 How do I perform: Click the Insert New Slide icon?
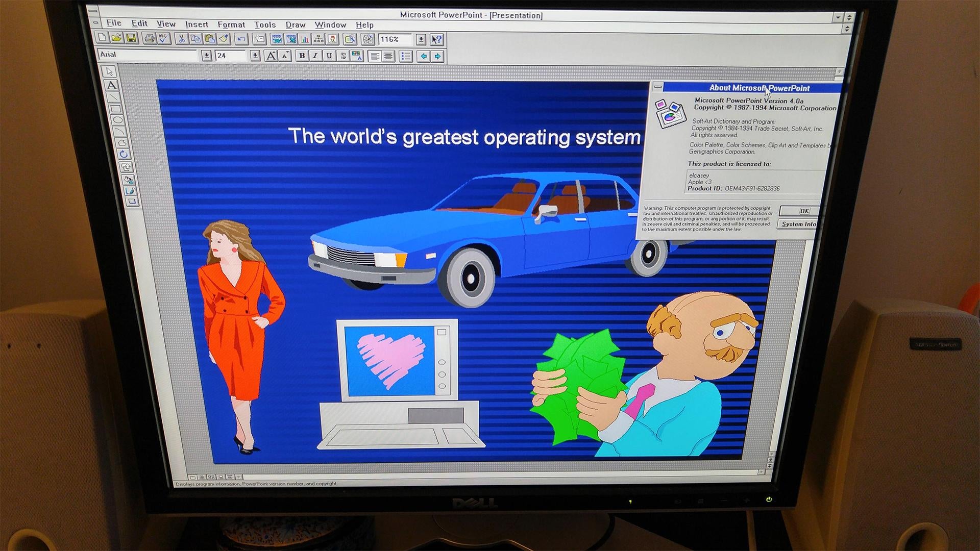pos(259,38)
